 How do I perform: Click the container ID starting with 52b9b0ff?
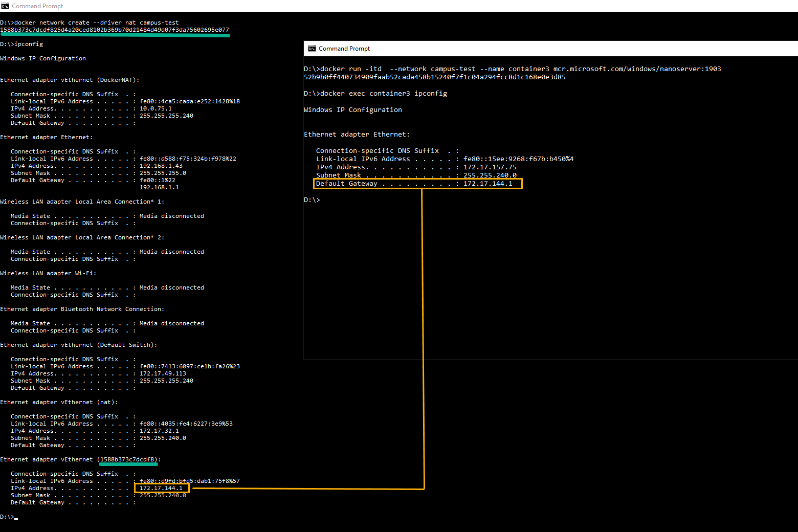point(434,77)
